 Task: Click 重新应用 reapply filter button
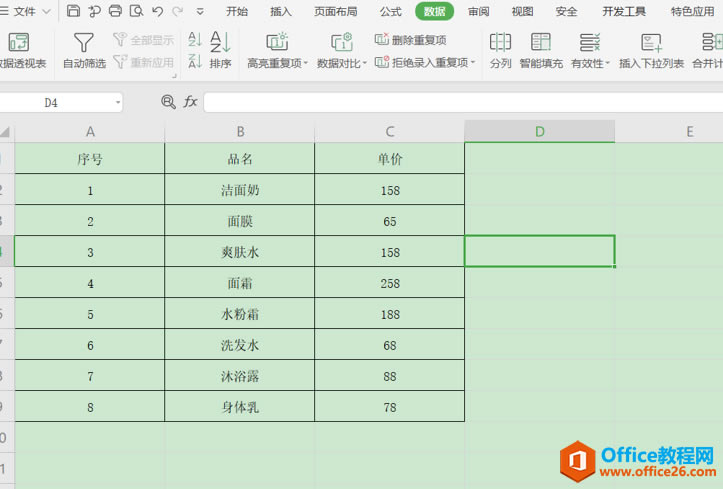(x=144, y=62)
